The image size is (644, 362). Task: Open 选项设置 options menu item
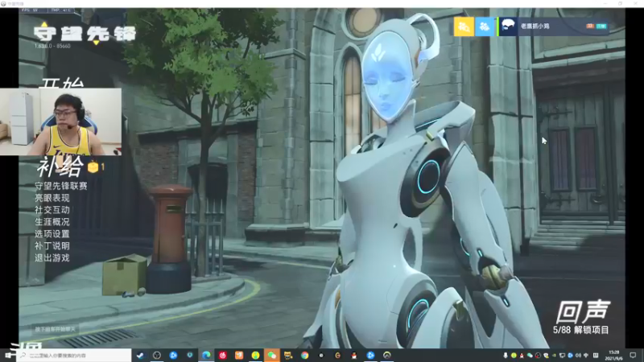coord(52,234)
